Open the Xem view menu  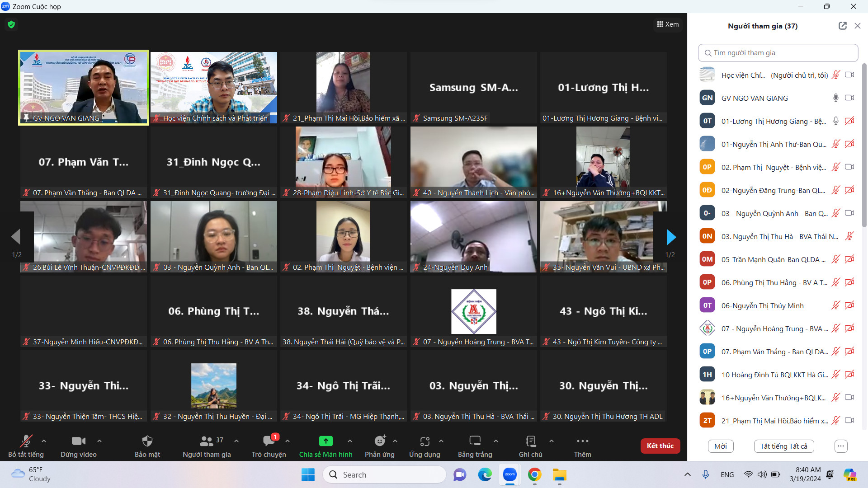pos(668,24)
